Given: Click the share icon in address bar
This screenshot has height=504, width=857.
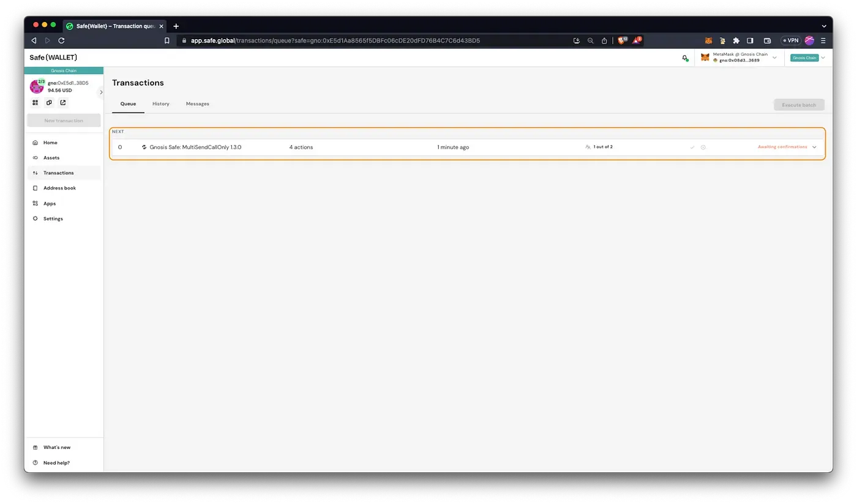Looking at the screenshot, I should tap(604, 40).
